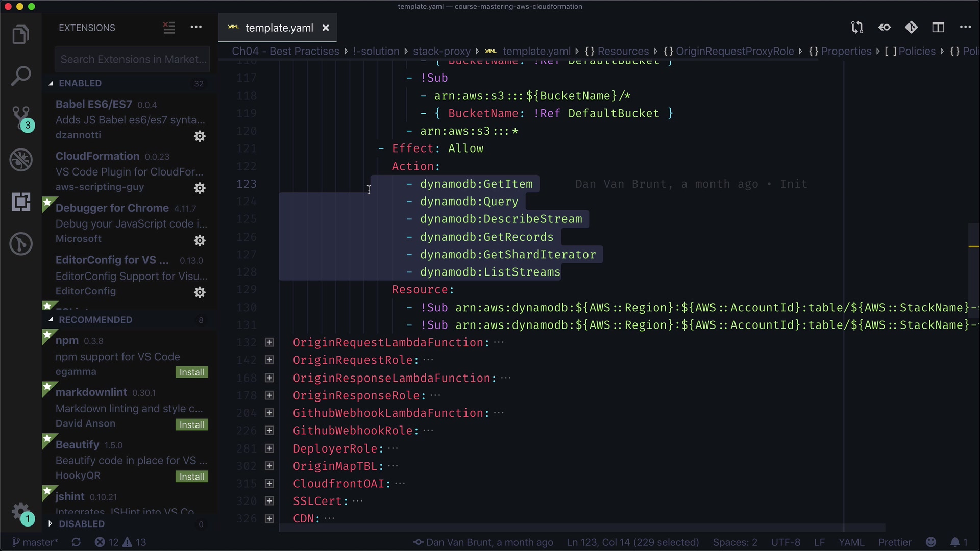Click Resources in the breadcrumb path
Image resolution: width=980 pixels, height=551 pixels.
coord(623,52)
